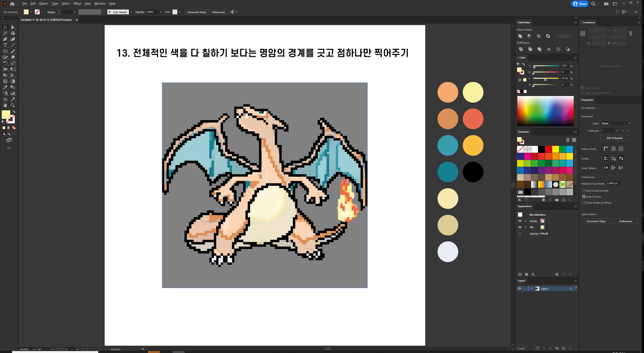
Task: Expand Stroke row in Appearance panel
Action: (526, 221)
